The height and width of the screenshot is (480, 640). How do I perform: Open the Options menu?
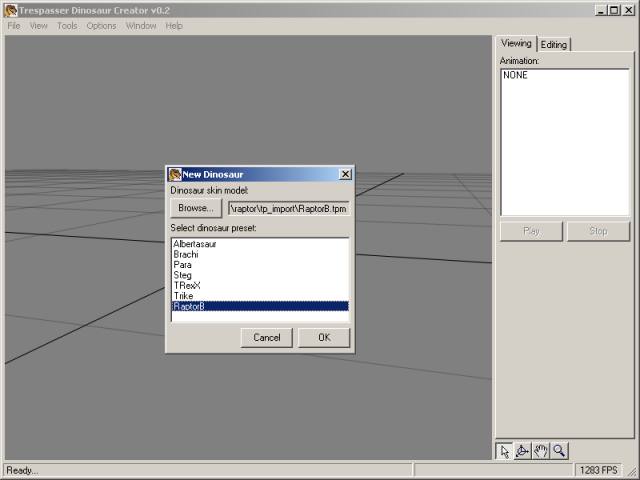click(101, 26)
